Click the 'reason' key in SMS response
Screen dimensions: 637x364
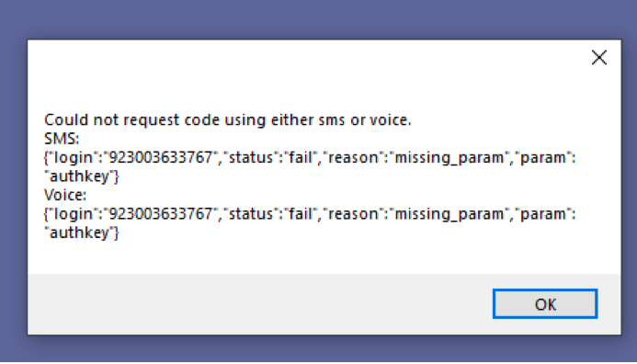coord(353,158)
